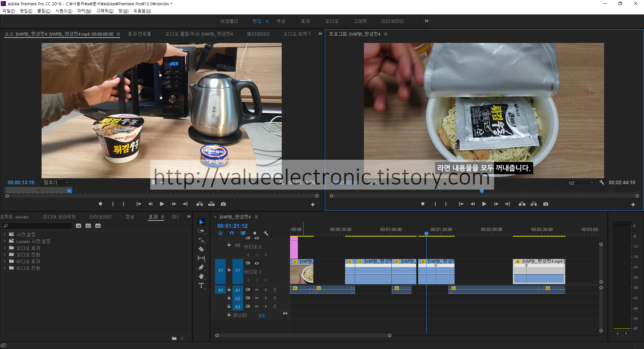This screenshot has width=644, height=349.
Task: Select the Razor tool
Action: tap(201, 249)
